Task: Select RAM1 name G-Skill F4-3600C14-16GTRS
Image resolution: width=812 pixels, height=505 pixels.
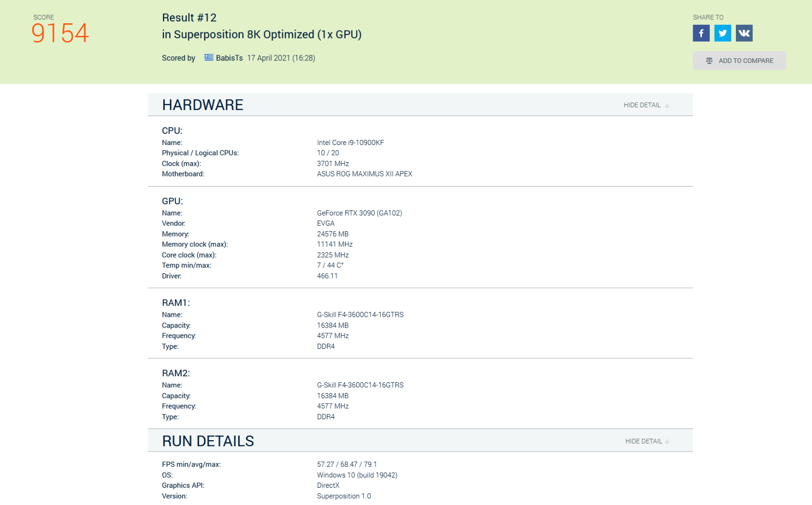Action: [360, 314]
